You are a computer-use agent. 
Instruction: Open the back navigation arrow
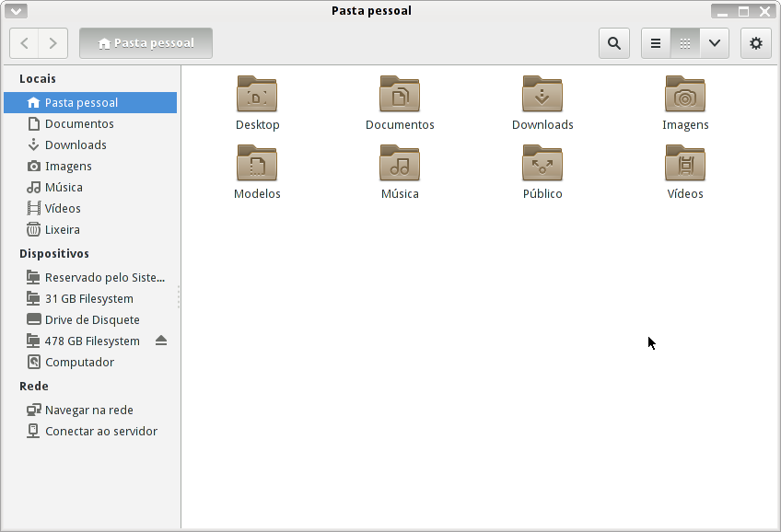click(x=24, y=43)
